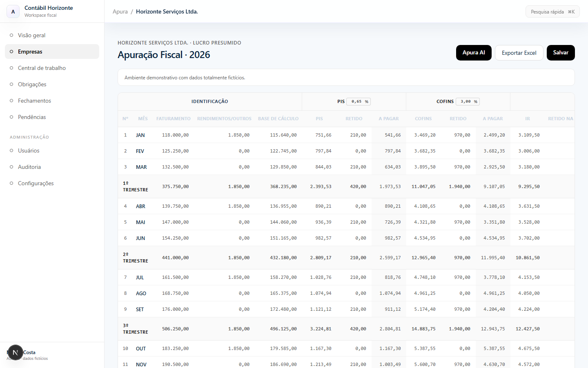Click the FATURAMENTO column header
The width and height of the screenshot is (588, 368).
[x=174, y=119]
